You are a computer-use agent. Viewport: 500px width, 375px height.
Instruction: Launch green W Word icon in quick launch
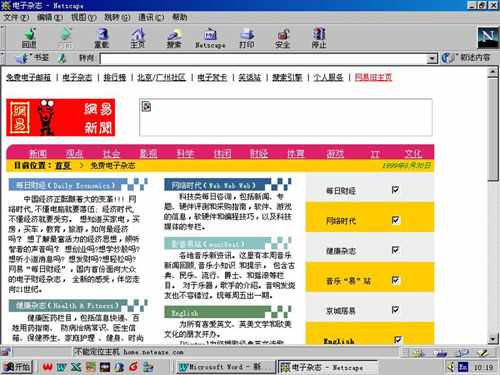[62, 367]
